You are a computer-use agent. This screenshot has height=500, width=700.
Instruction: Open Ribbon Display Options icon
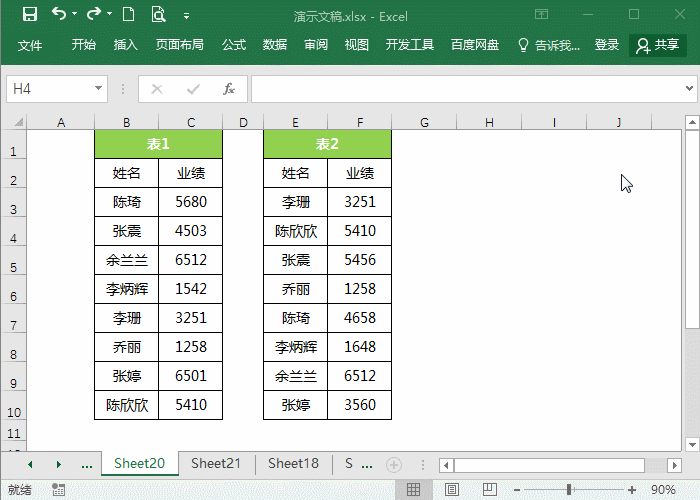pyautogui.click(x=542, y=14)
